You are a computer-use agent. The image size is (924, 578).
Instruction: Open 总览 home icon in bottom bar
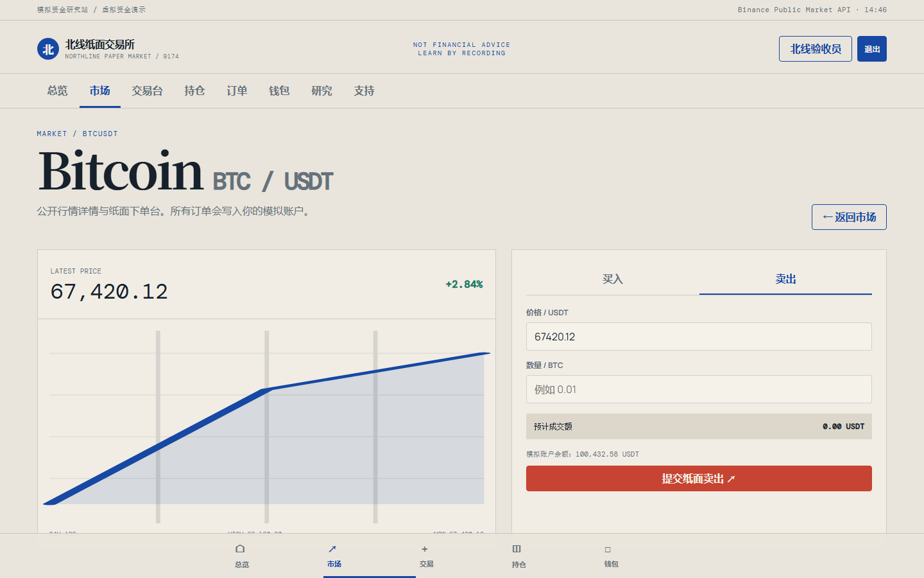point(240,549)
